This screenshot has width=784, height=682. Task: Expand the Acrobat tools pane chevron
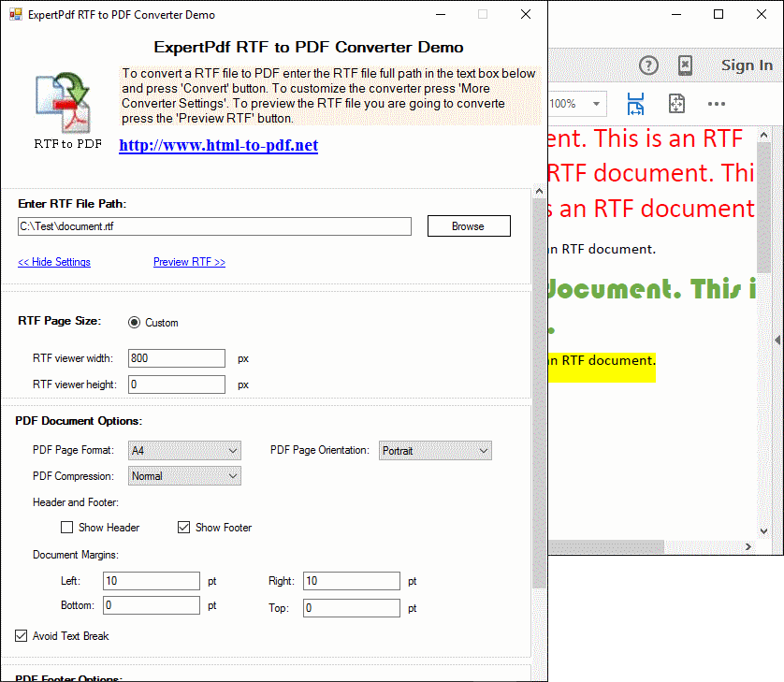pyautogui.click(x=777, y=341)
